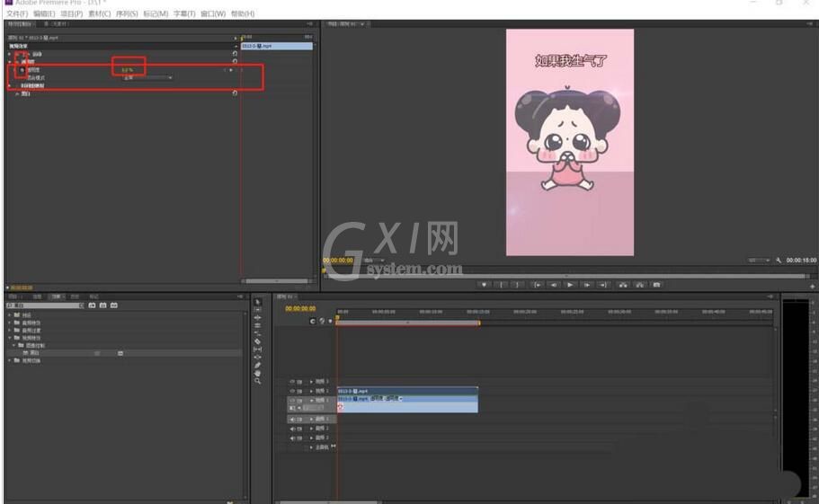
Task: Click Go to In point button
Action: [x=537, y=285]
